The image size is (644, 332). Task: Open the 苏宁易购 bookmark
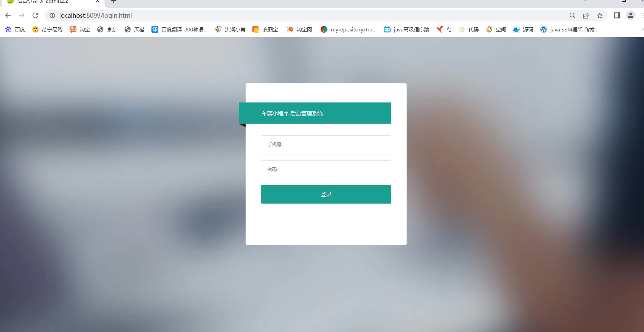coord(47,29)
